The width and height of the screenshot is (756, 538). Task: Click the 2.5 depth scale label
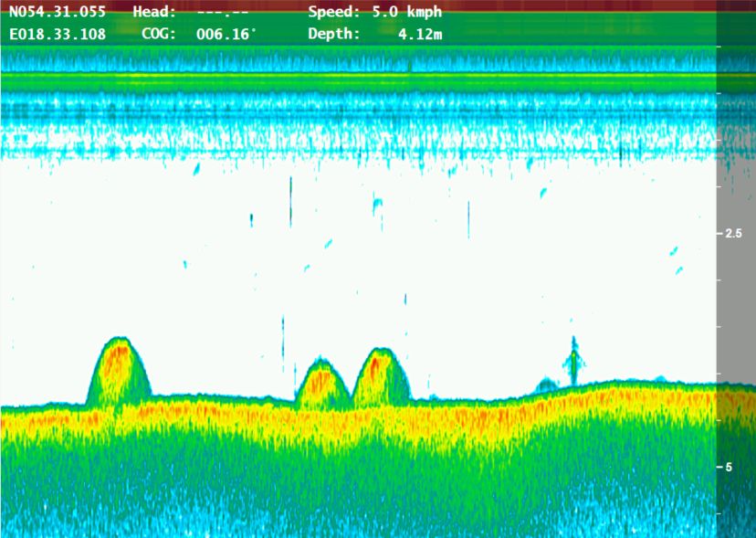[x=733, y=234]
